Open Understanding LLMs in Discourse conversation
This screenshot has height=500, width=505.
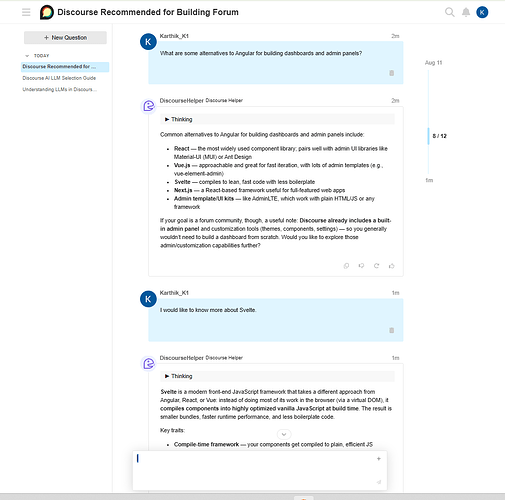[60, 89]
